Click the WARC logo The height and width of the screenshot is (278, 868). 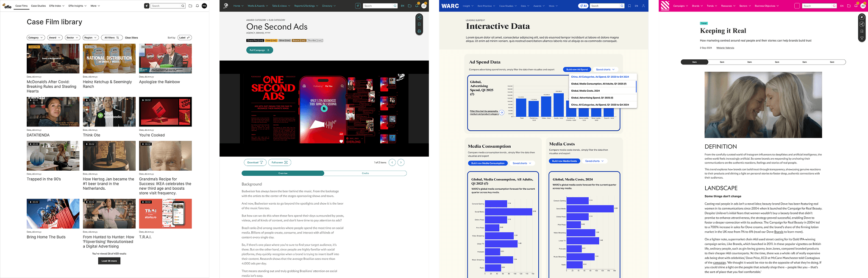[x=450, y=6]
